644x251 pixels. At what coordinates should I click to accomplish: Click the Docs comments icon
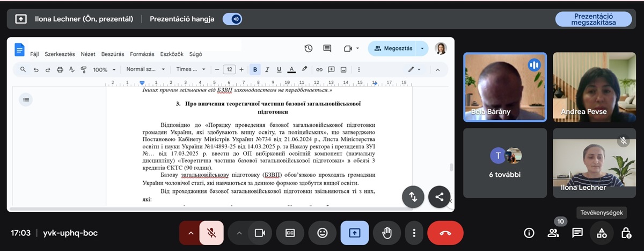327,48
